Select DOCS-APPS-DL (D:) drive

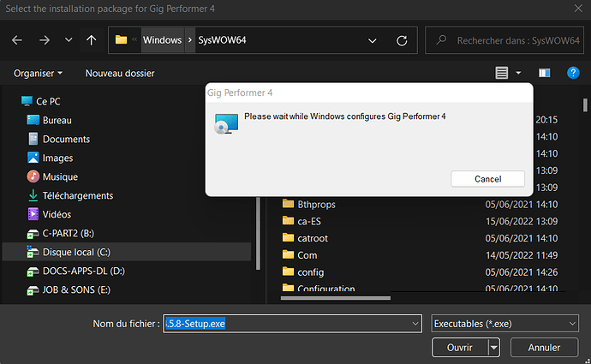click(84, 271)
